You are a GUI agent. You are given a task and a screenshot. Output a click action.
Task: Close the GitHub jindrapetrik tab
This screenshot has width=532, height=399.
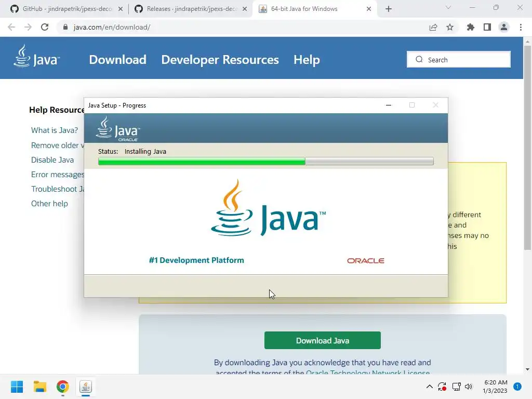[x=121, y=9]
